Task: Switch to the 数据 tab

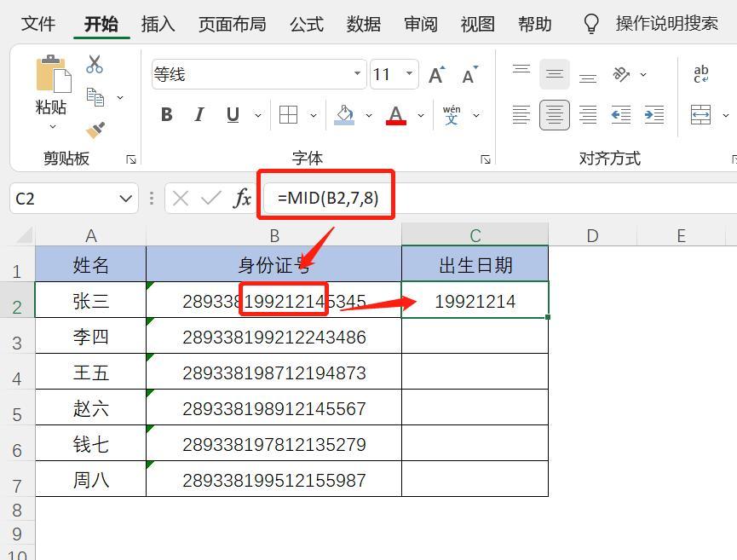Action: [x=363, y=24]
